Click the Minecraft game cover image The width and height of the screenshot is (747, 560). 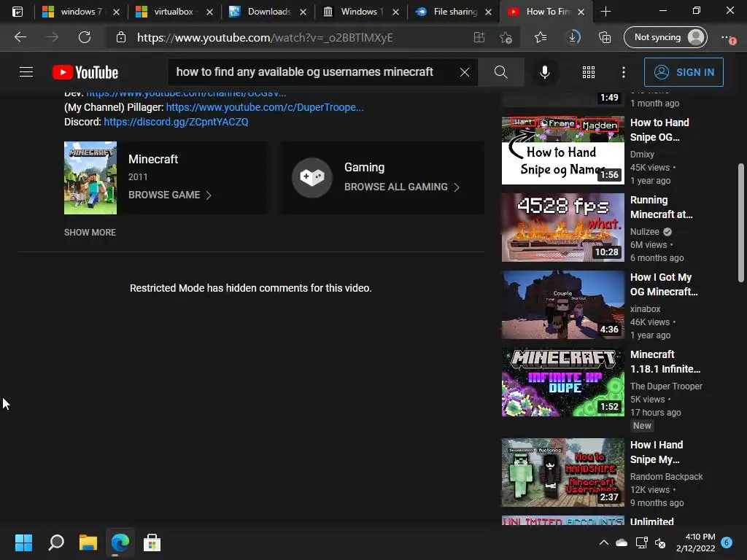coord(90,178)
